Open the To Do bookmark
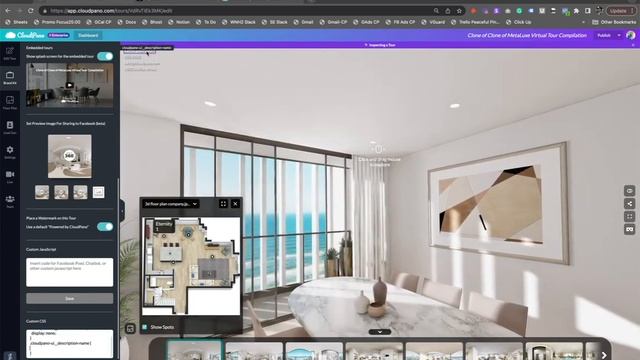The height and width of the screenshot is (360, 640). click(206, 22)
